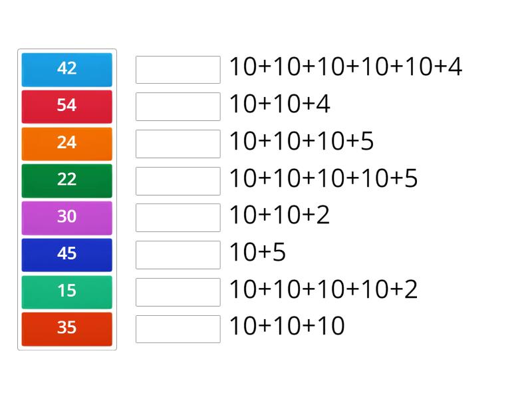Click the dark blue 45 tile
This screenshot has width=532, height=399.
[x=66, y=254]
